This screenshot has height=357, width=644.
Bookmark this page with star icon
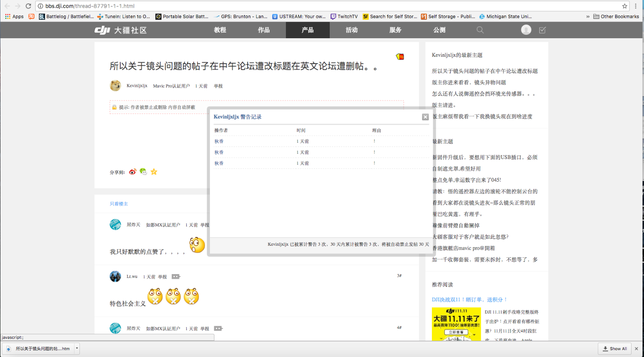624,6
